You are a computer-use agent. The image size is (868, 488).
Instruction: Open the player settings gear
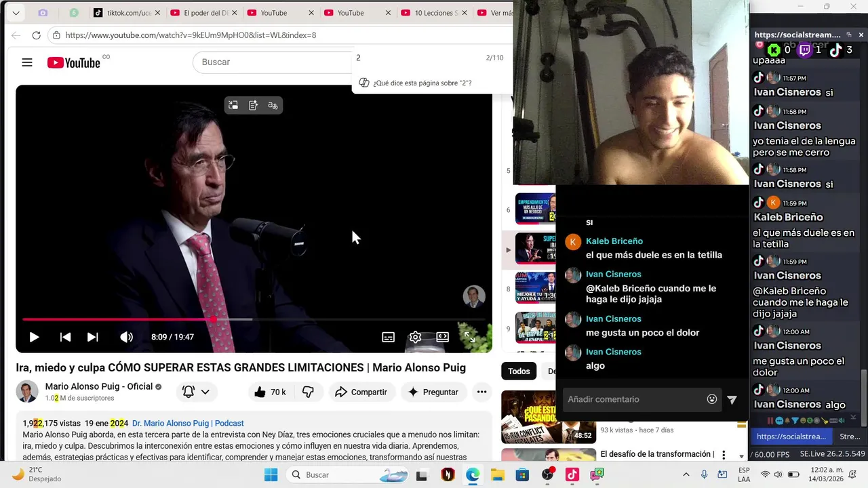pyautogui.click(x=415, y=337)
